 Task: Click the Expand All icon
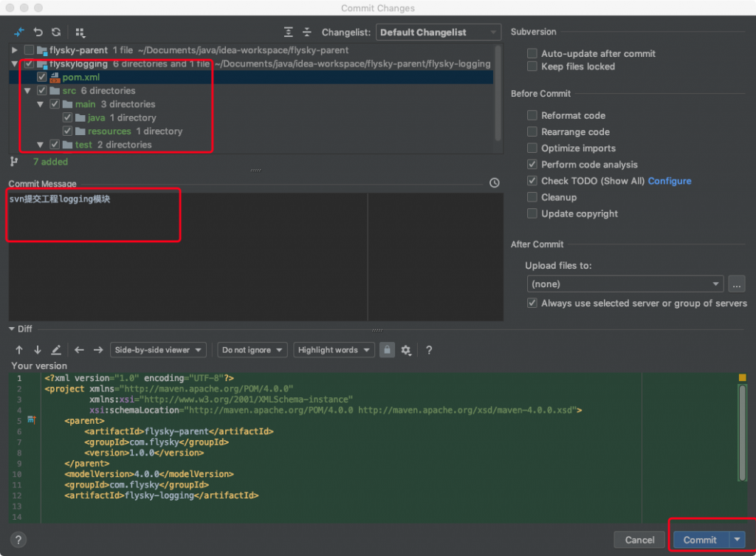(289, 32)
